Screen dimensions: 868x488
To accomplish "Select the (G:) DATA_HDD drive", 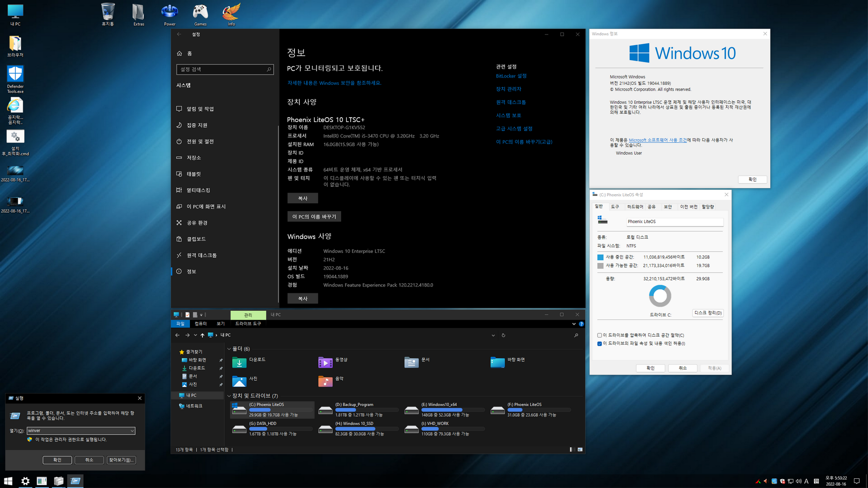I will click(x=271, y=428).
